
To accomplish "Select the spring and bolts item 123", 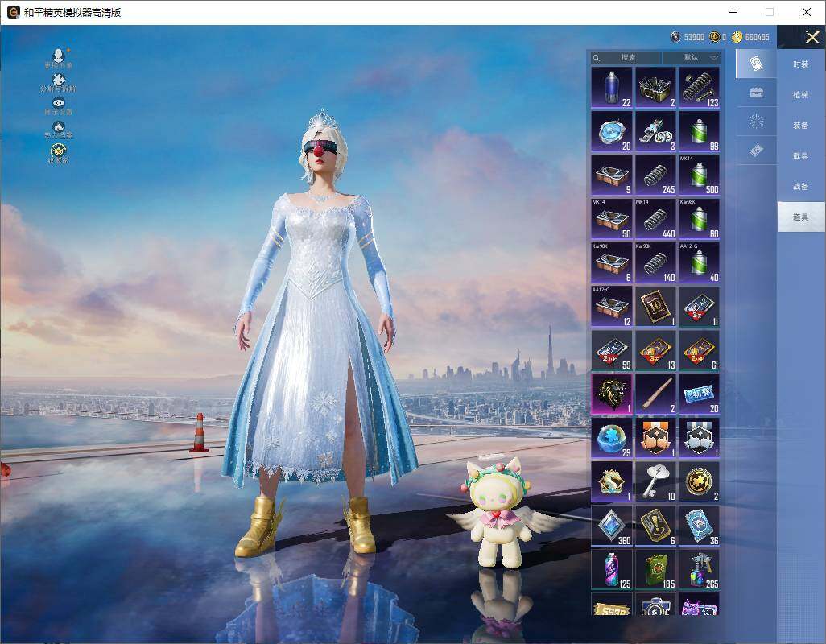I will click(699, 88).
